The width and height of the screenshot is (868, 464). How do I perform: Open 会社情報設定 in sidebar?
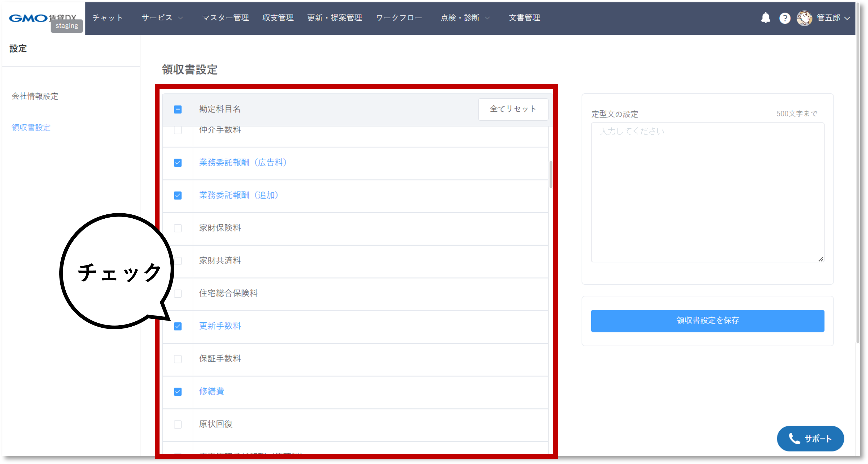pyautogui.click(x=35, y=96)
